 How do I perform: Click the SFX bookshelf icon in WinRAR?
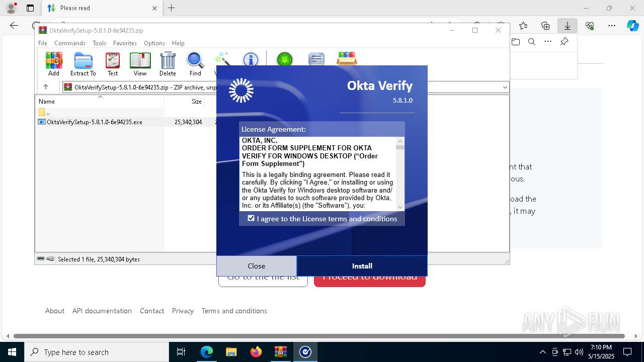pyautogui.click(x=347, y=59)
